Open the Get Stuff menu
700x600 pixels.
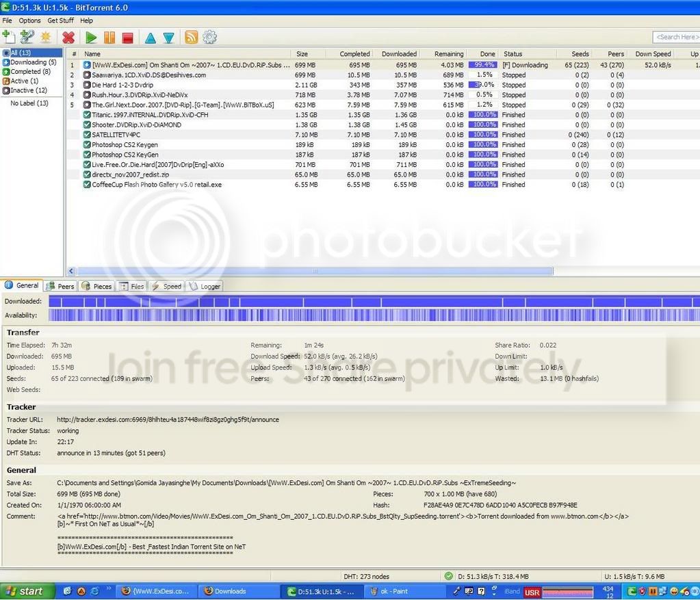click(x=60, y=21)
